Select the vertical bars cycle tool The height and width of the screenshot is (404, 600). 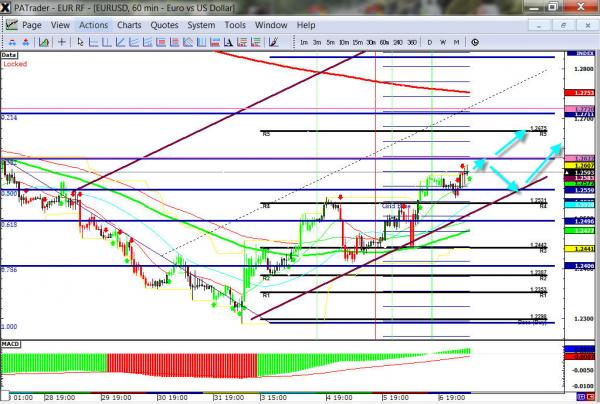pyautogui.click(x=201, y=42)
